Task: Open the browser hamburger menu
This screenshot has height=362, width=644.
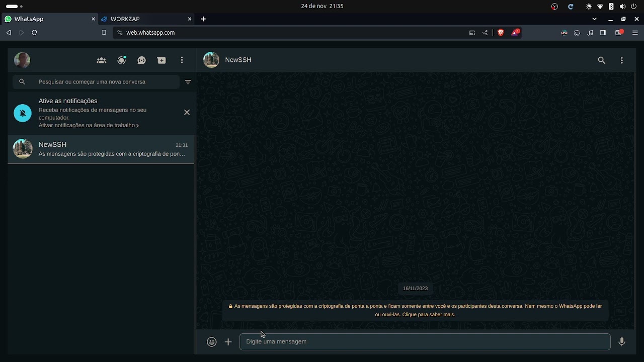Action: [x=635, y=33]
